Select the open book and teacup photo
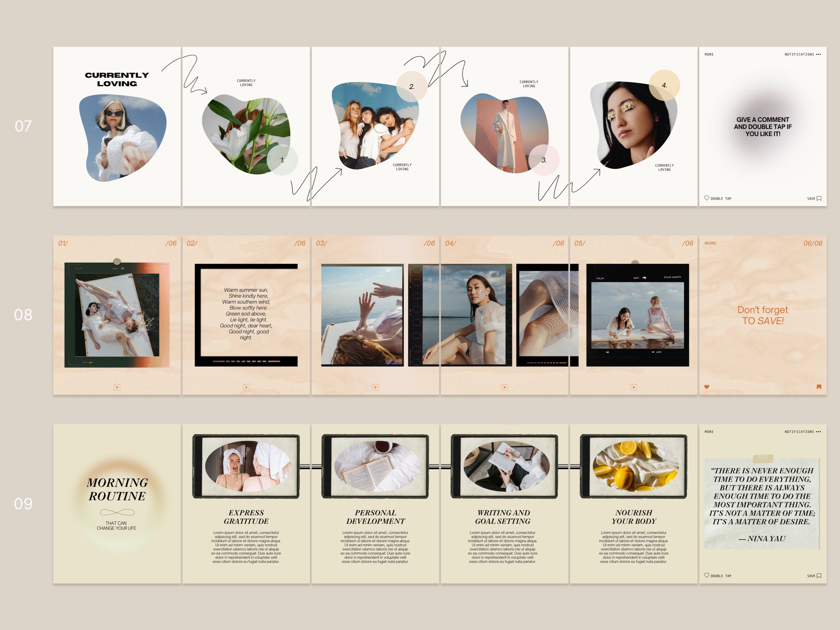Screen dimensions: 840x630 pos(377,465)
